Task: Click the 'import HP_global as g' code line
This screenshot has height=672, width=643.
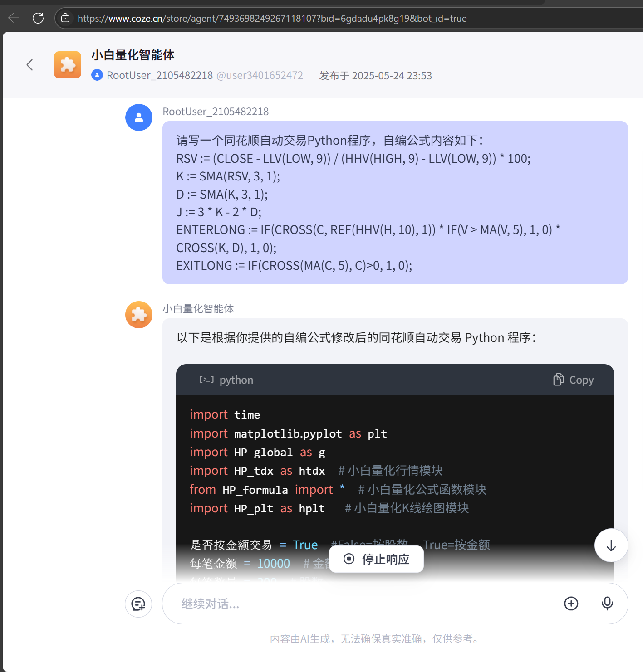Action: [257, 453]
